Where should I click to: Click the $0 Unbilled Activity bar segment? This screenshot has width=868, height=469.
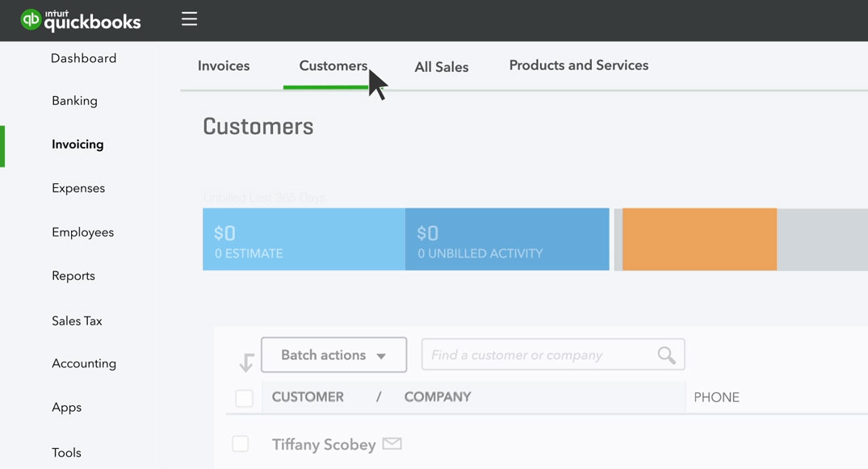(507, 239)
